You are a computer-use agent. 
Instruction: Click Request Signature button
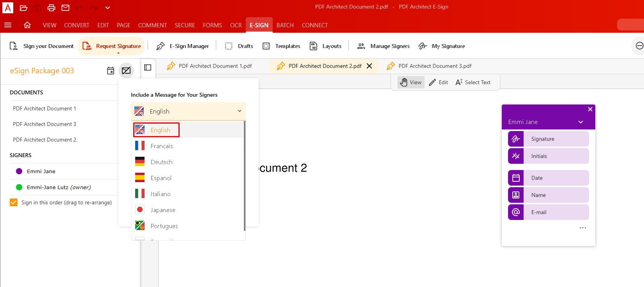111,46
